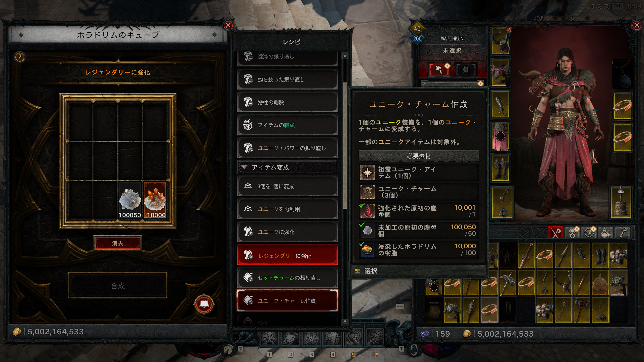
Task: Choose the レジェンダリーに強化 recipe
Action: coord(287,255)
